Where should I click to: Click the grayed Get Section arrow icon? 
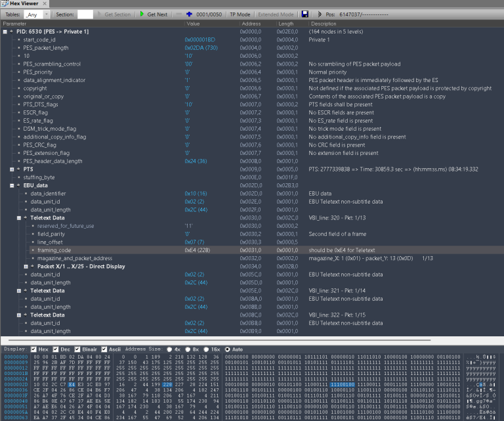click(99, 14)
